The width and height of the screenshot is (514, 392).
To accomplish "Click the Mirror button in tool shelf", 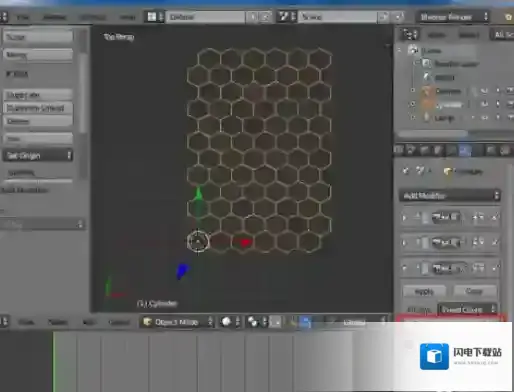I will [x=38, y=54].
